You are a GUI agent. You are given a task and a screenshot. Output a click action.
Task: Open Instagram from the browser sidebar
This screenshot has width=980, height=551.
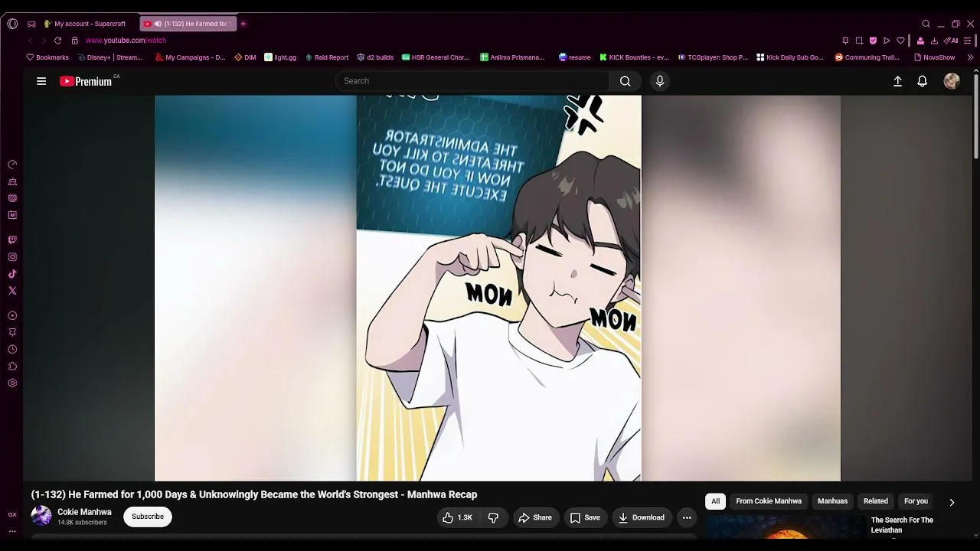point(12,257)
